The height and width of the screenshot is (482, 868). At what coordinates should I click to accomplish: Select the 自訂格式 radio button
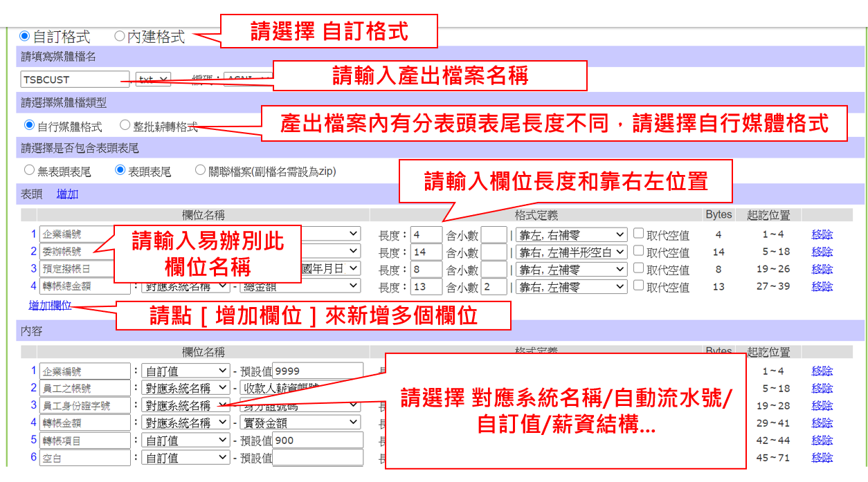(x=25, y=37)
